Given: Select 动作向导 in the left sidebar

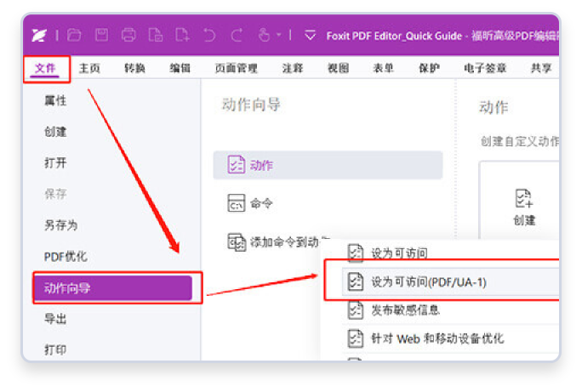Looking at the screenshot, I should [x=112, y=287].
